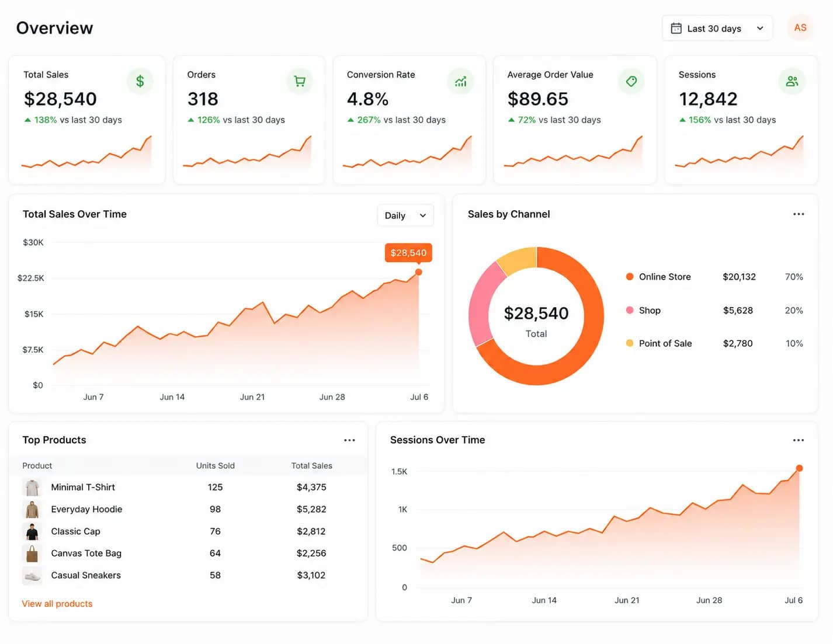This screenshot has height=644, width=833.
Task: Click the Classic Cap product thumbnail
Action: click(x=32, y=531)
